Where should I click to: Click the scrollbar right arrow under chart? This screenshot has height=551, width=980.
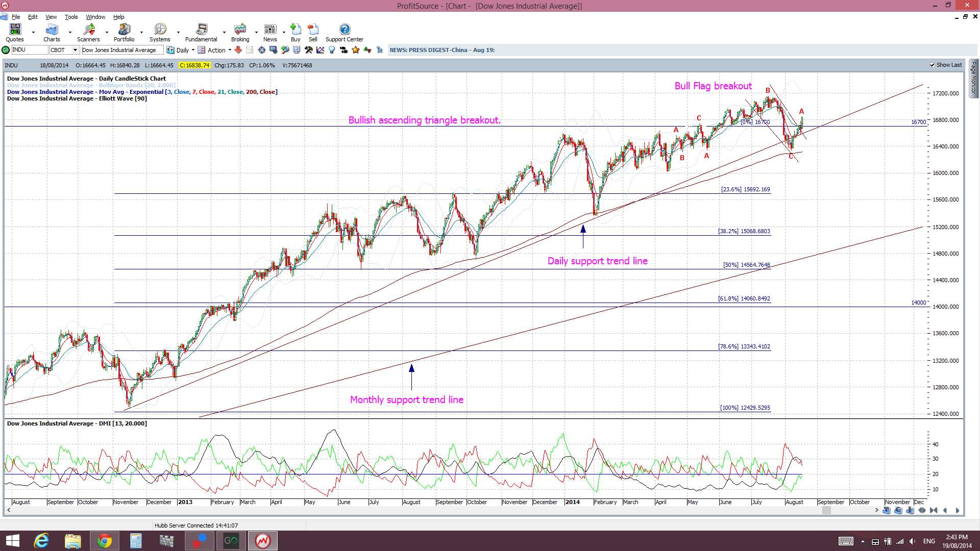point(876,510)
